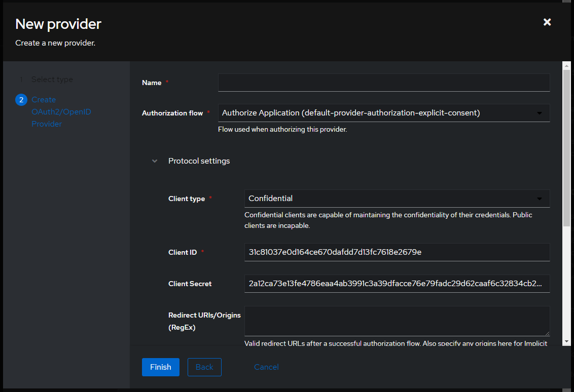Focus the Redirect URIs/Origins text area

pyautogui.click(x=397, y=321)
